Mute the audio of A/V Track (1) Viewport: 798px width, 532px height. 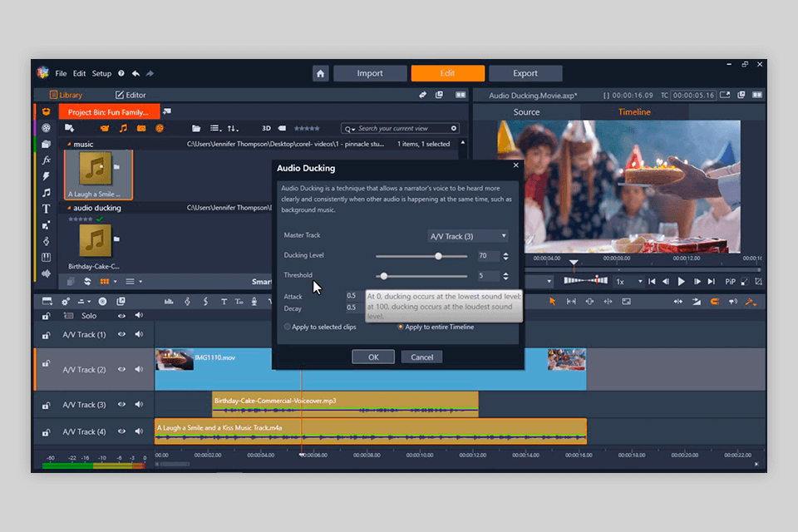click(139, 334)
